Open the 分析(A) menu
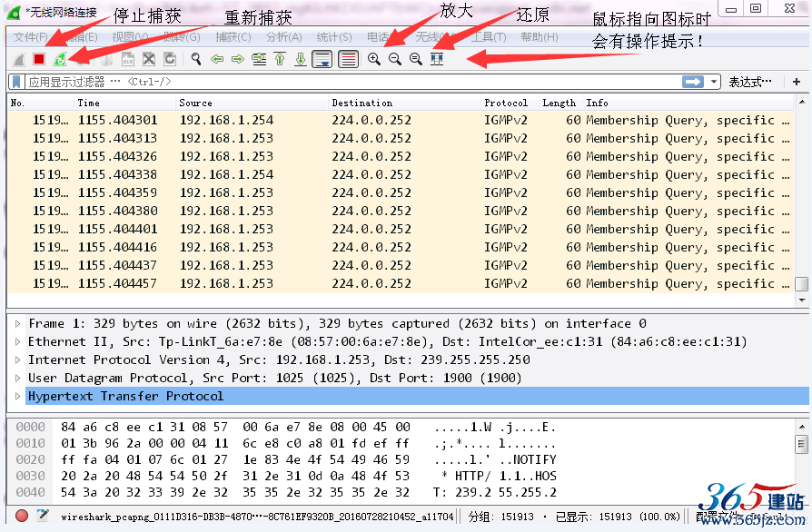Image resolution: width=812 pixels, height=532 pixels. click(x=284, y=37)
